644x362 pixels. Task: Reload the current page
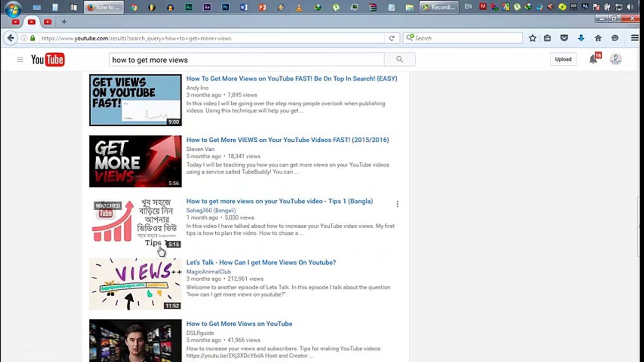tap(392, 38)
